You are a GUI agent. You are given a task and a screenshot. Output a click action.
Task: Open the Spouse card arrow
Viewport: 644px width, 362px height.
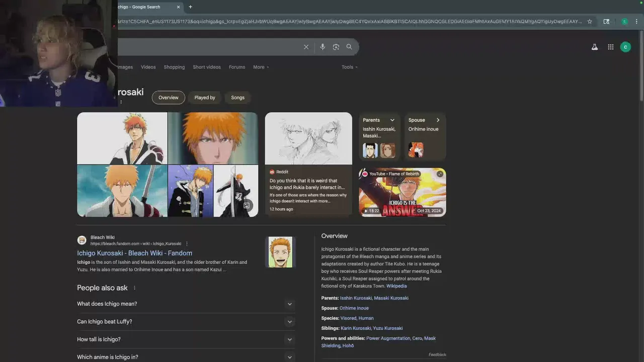click(x=438, y=120)
